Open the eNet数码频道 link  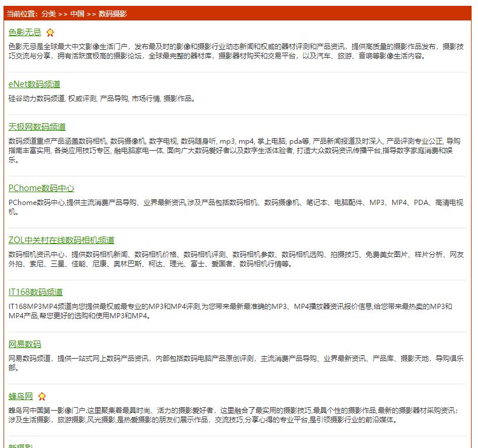click(x=34, y=84)
